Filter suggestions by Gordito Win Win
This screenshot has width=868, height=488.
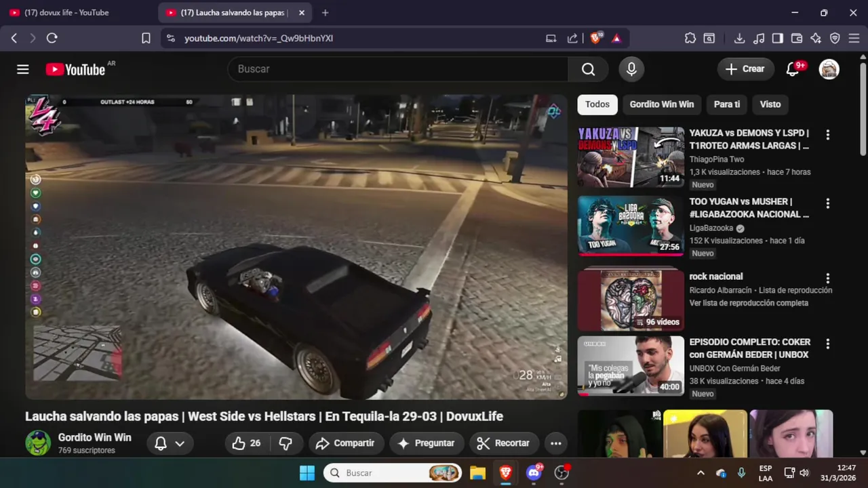pyautogui.click(x=662, y=104)
